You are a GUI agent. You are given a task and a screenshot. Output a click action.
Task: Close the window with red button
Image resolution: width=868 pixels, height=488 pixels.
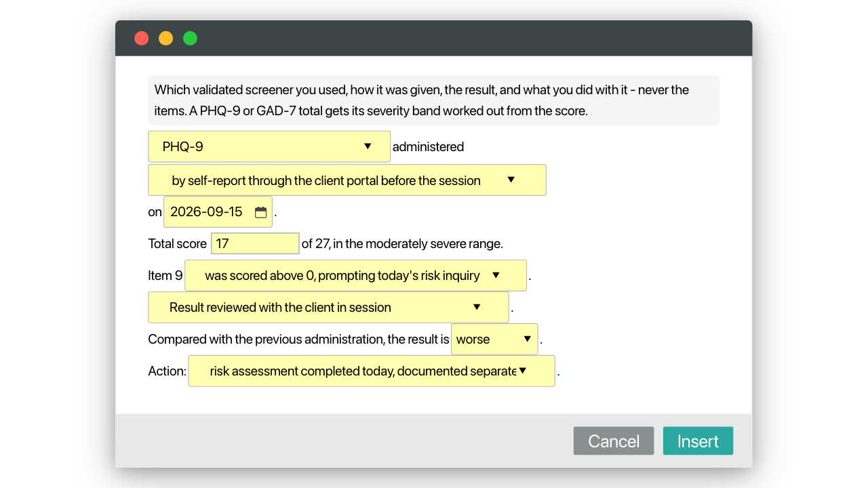point(142,38)
